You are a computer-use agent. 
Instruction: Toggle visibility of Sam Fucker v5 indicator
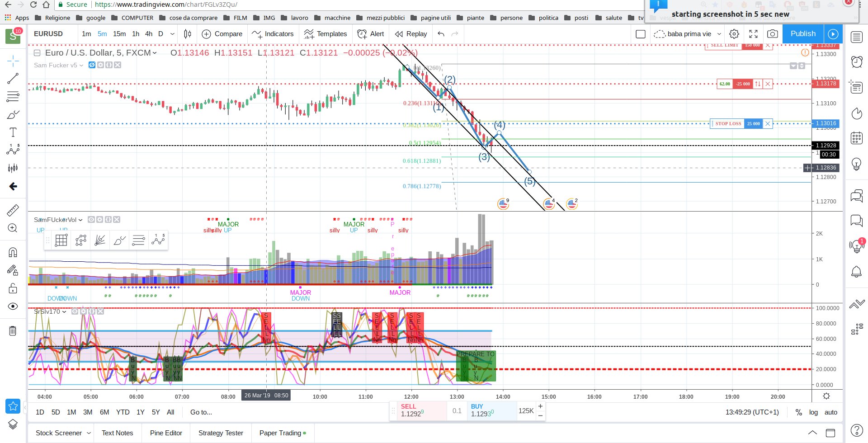click(x=92, y=65)
